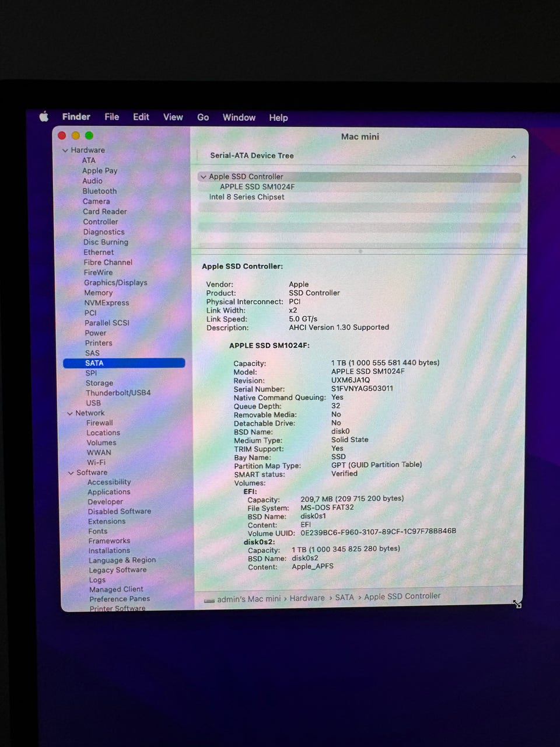Select USB in the sidebar
Viewport: 560px width, 747px height.
coord(93,403)
